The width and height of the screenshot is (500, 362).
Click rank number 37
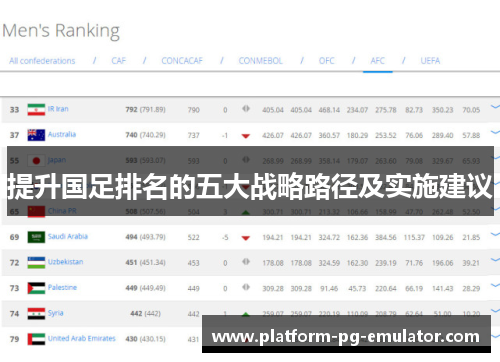pos(14,135)
